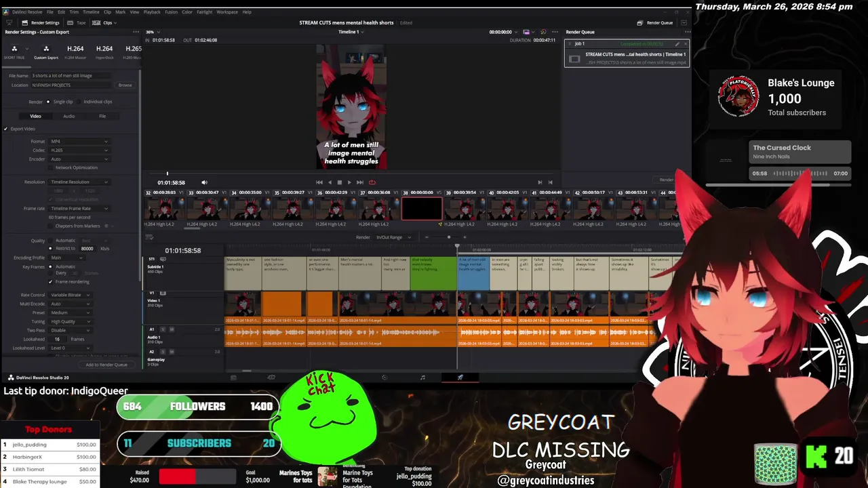Toggle Render Queue panel in top toolbar
The image size is (868, 488).
click(655, 22)
